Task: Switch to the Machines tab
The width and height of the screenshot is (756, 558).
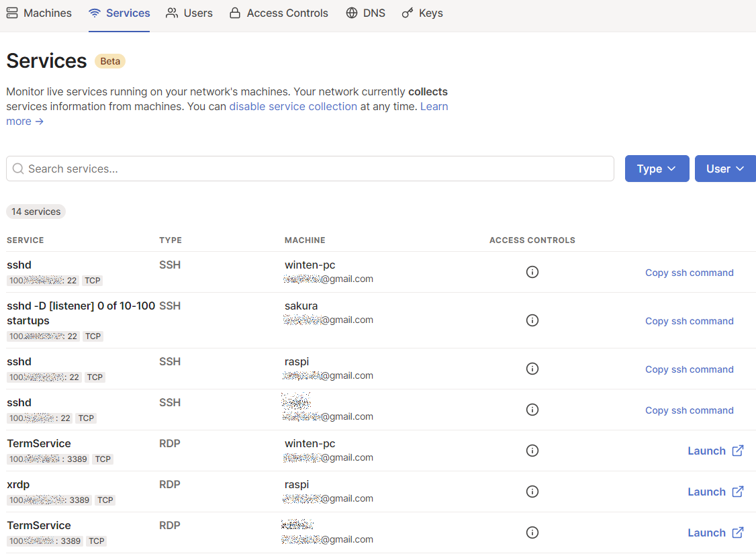Action: (x=39, y=13)
